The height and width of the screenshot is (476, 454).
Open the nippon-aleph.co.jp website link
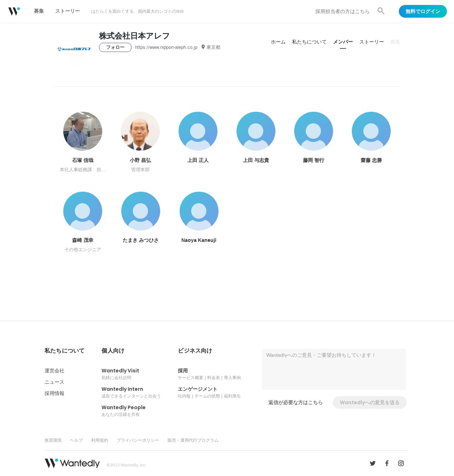click(x=166, y=47)
